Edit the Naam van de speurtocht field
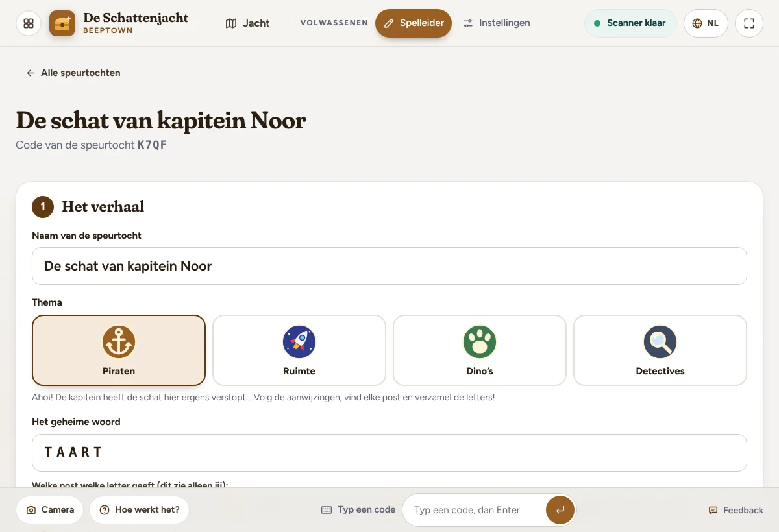 point(389,266)
